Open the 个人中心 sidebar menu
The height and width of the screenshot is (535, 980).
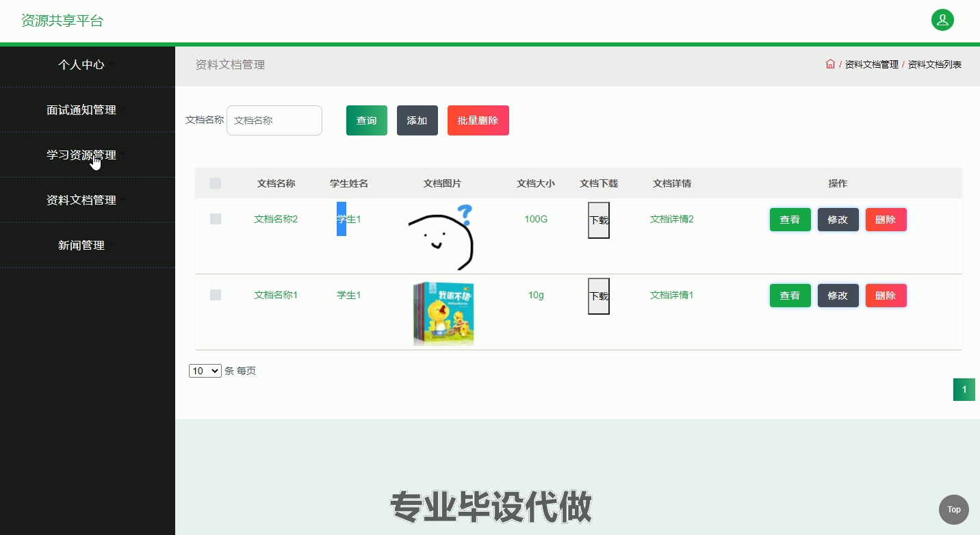(x=81, y=65)
